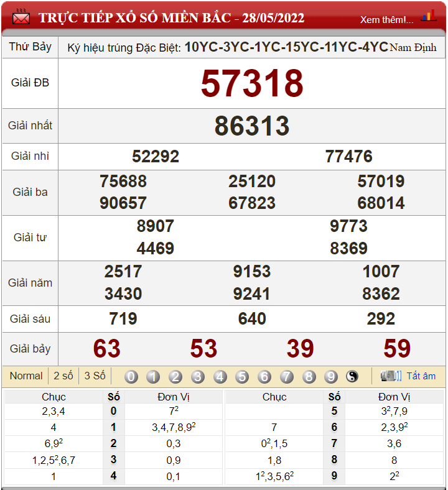The height and width of the screenshot is (490, 448).
Task: Click the 1,2,5,6,7 Chục cell for Số 3
Action: [54, 460]
